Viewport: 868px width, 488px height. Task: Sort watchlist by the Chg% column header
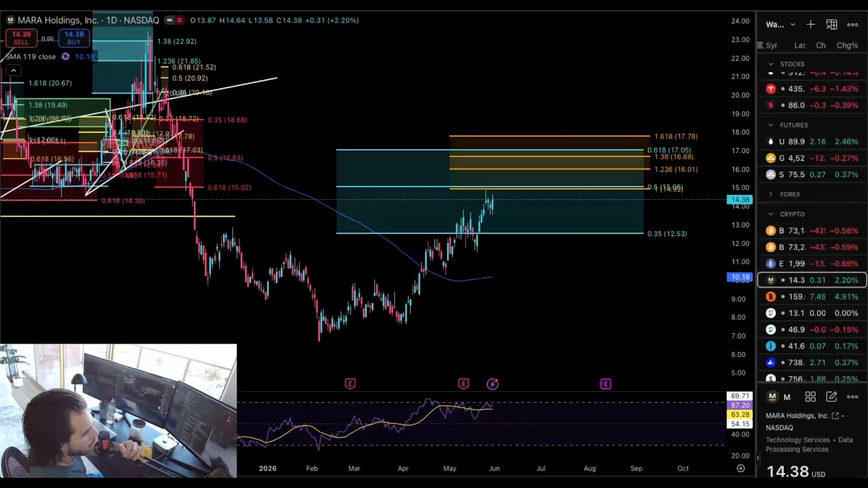coord(847,45)
